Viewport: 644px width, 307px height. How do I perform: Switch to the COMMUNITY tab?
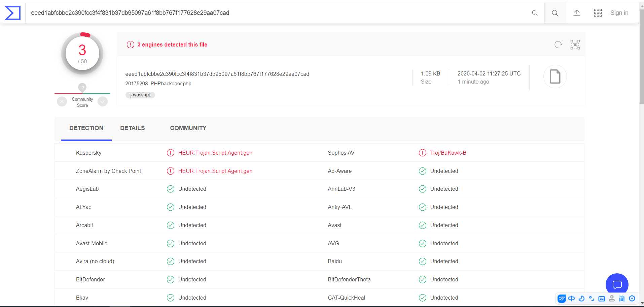[188, 128]
